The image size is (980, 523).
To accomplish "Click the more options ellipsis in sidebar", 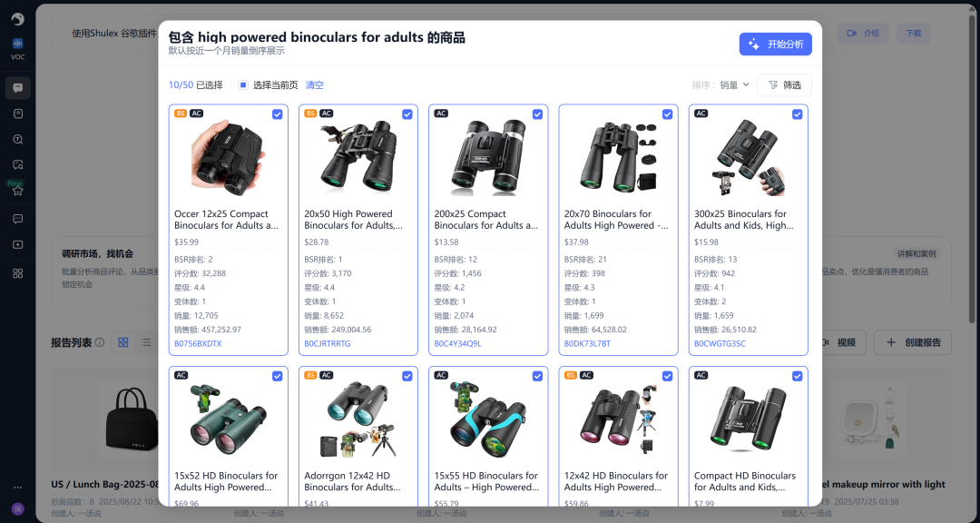I will click(x=17, y=488).
